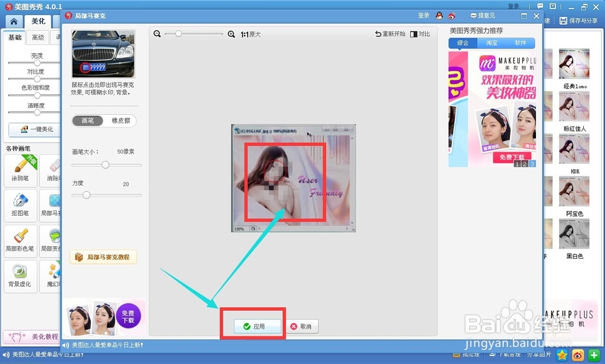The width and height of the screenshot is (605, 364).
Task: Click the zoom out magnifier icon
Action: [x=157, y=34]
